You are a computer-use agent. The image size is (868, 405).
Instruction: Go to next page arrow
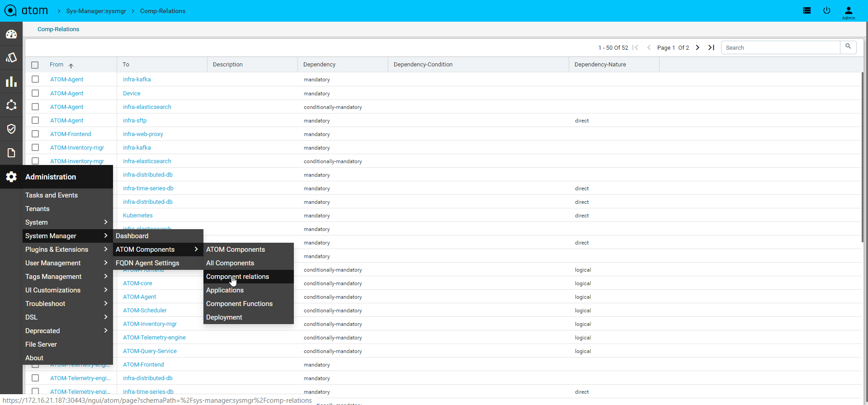698,47
